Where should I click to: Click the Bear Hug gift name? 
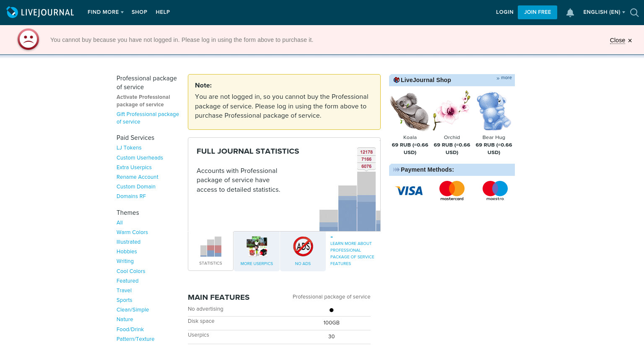pyautogui.click(x=494, y=137)
